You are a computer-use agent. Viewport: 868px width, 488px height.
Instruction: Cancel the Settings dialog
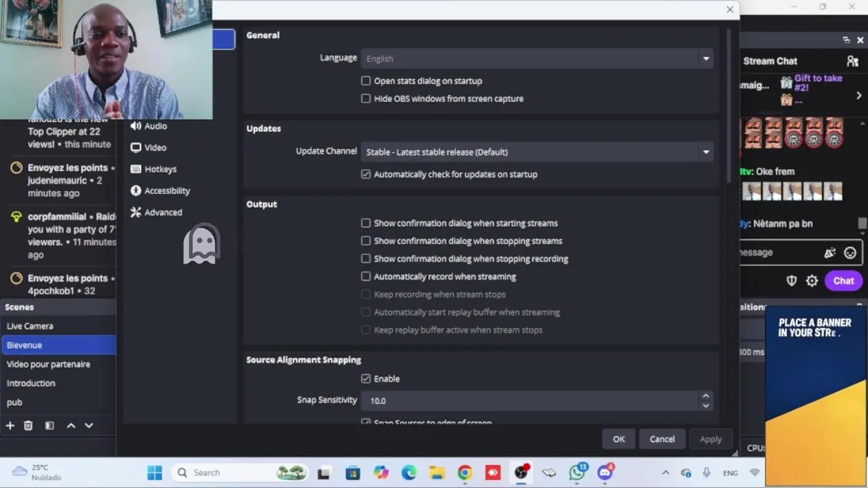click(662, 439)
